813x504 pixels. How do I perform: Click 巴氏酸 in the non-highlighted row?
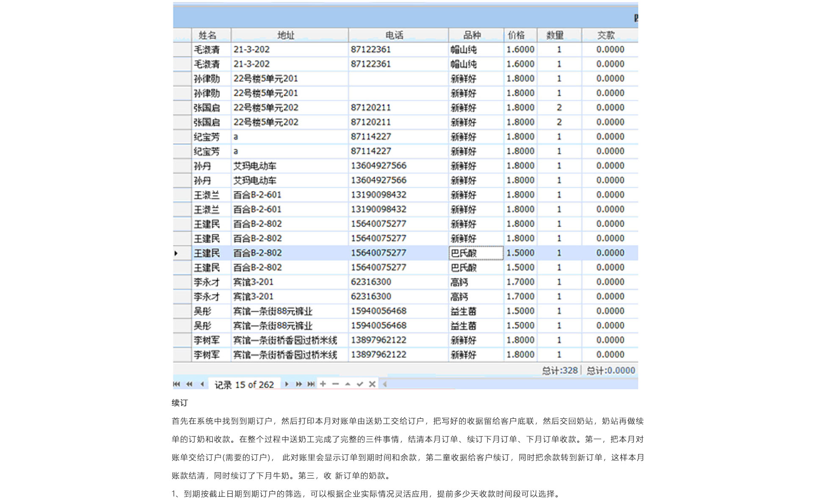coord(464,268)
